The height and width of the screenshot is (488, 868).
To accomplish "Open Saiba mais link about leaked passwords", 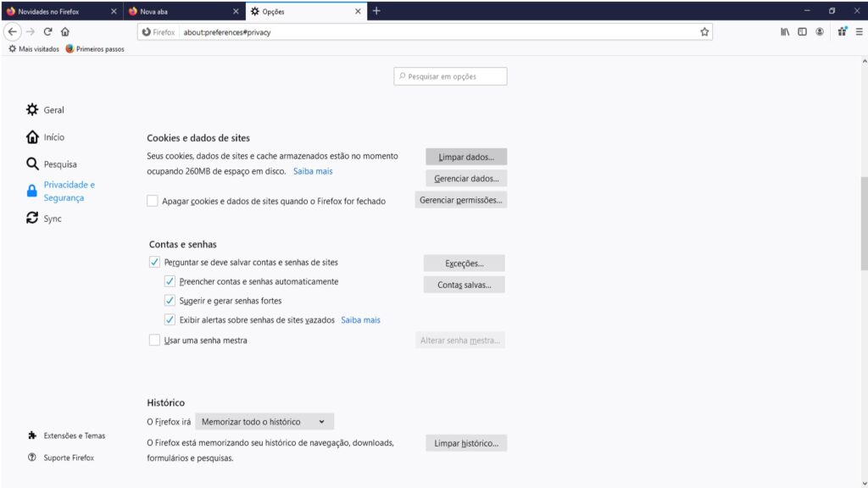I will (360, 319).
